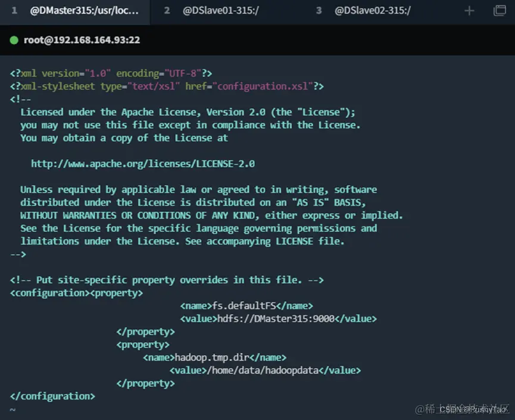Click the closing </configuration> tag

pyautogui.click(x=52, y=396)
